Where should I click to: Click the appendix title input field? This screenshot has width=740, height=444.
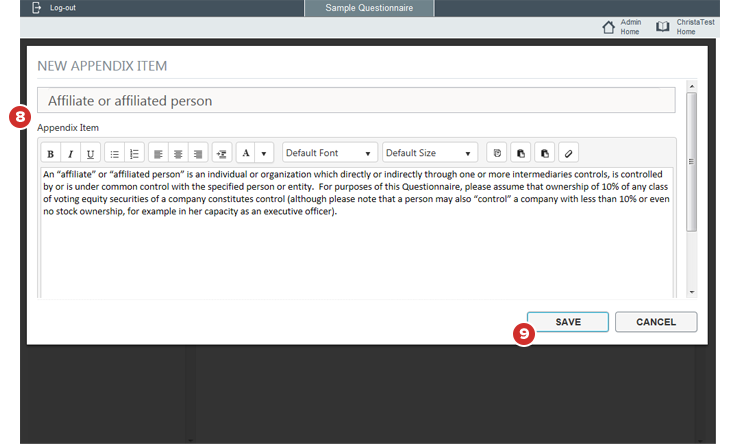(x=356, y=101)
